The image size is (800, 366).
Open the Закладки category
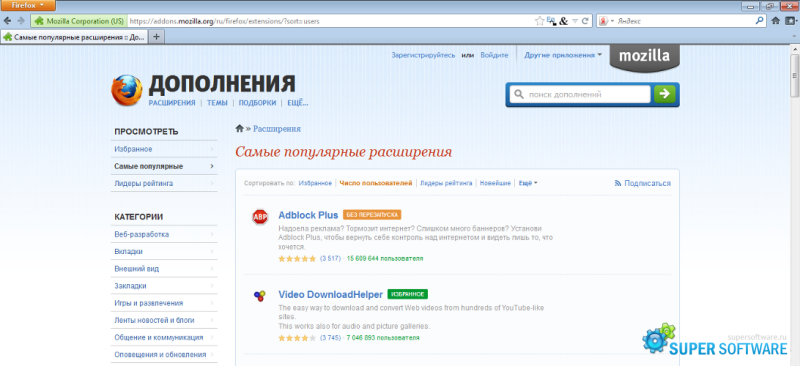coord(164,286)
